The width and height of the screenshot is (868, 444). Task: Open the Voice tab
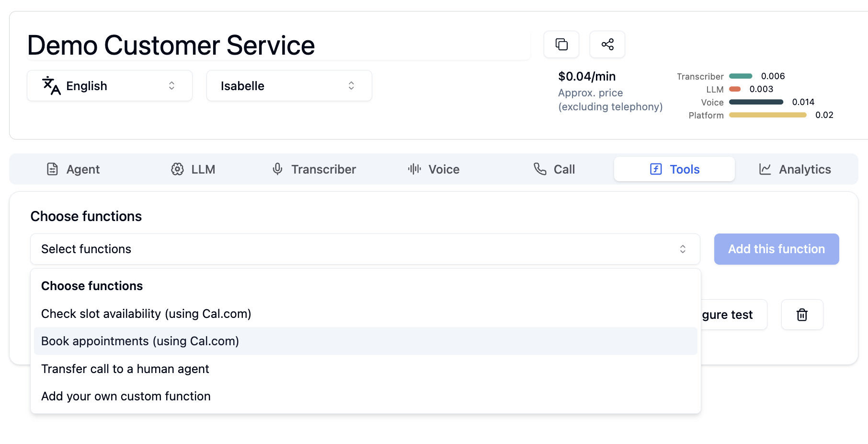434,169
